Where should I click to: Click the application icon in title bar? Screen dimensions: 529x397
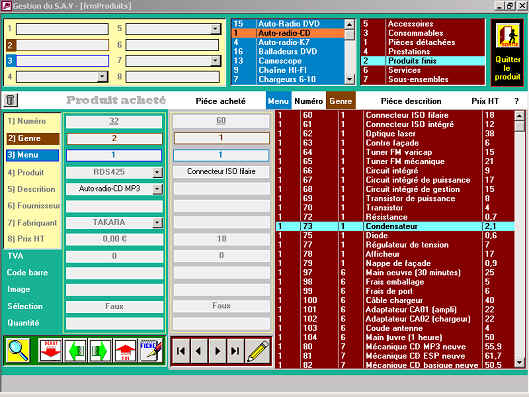(6, 6)
